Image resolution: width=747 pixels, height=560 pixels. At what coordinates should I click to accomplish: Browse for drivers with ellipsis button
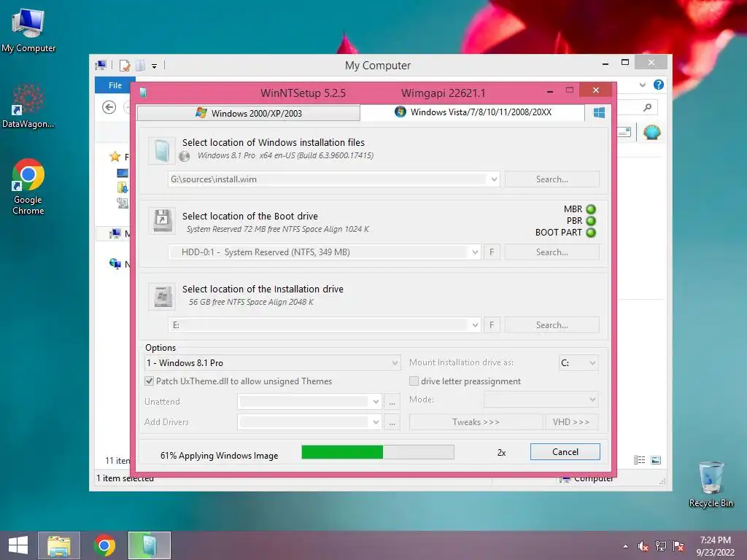tap(392, 422)
